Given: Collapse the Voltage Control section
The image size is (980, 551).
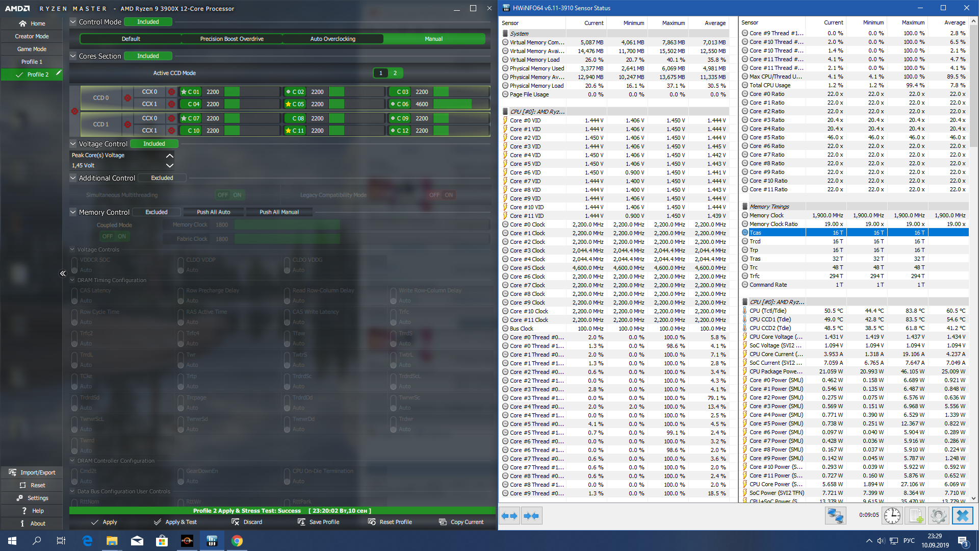Looking at the screenshot, I should (73, 144).
